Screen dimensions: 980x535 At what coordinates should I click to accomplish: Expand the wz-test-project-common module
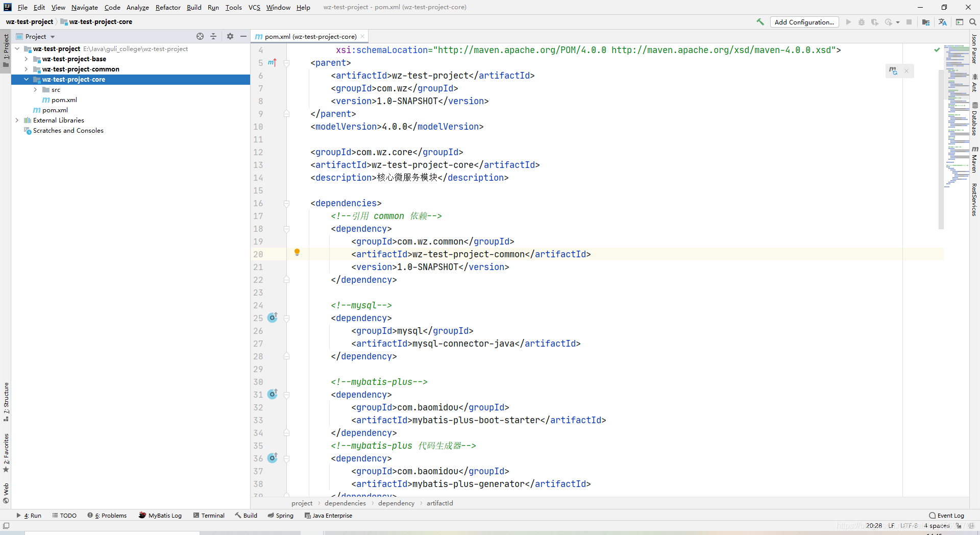(27, 69)
